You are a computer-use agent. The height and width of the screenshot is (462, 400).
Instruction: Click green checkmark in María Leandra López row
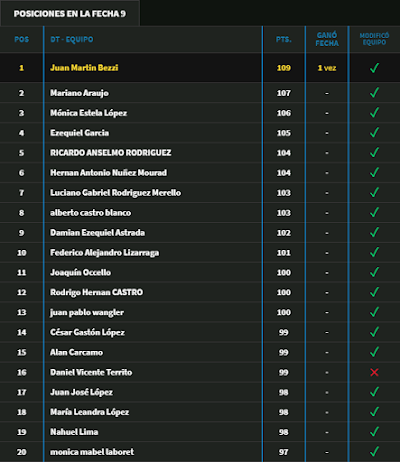click(374, 412)
